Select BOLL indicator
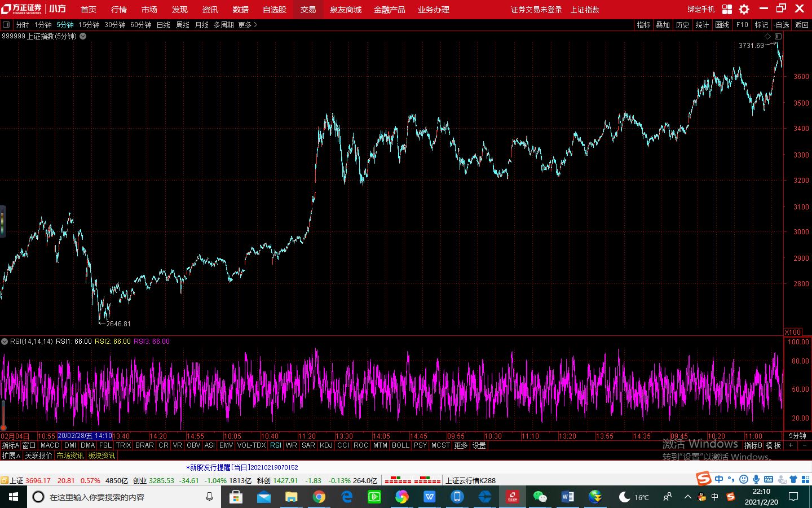The image size is (812, 508). (x=400, y=445)
